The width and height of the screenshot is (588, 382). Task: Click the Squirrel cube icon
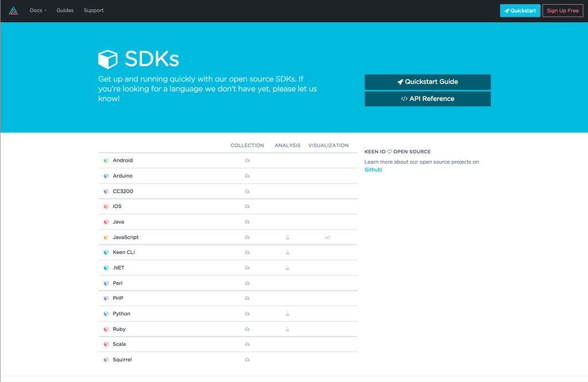[106, 360]
